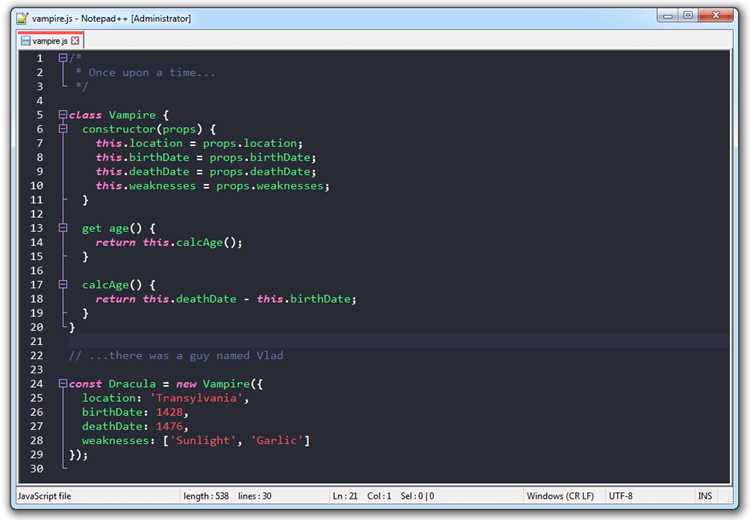Click 'constructor' keyword on line 6

119,129
